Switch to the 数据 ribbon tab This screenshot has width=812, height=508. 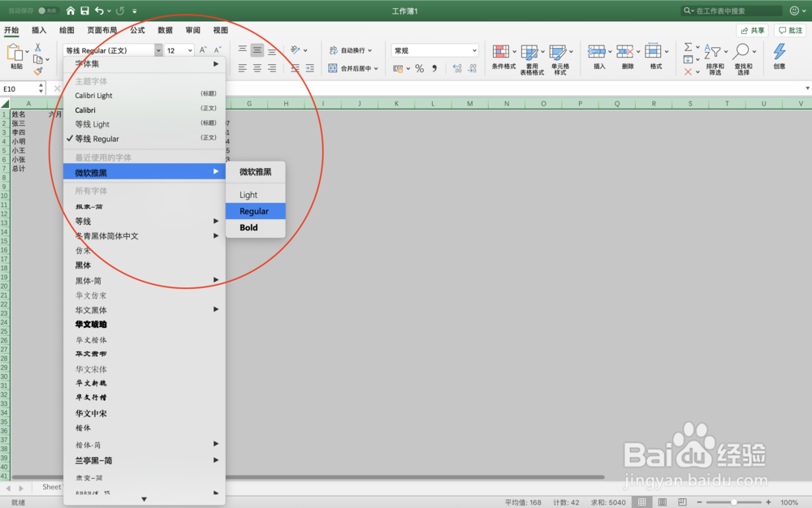pos(165,30)
